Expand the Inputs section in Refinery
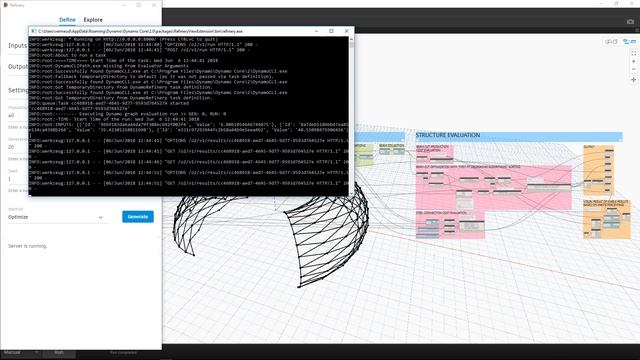The height and width of the screenshot is (360, 640). pos(18,45)
